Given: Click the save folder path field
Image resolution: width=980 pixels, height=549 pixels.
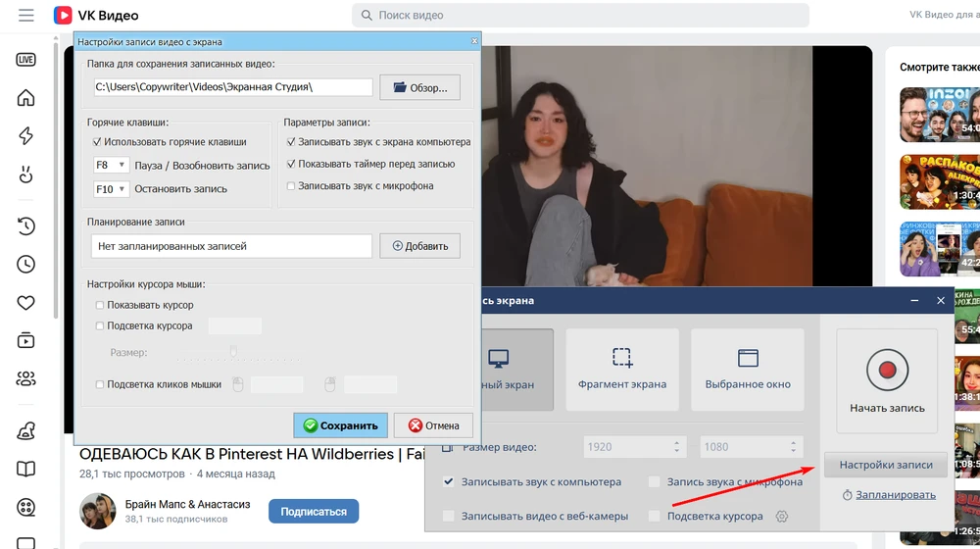Looking at the screenshot, I should (x=232, y=87).
